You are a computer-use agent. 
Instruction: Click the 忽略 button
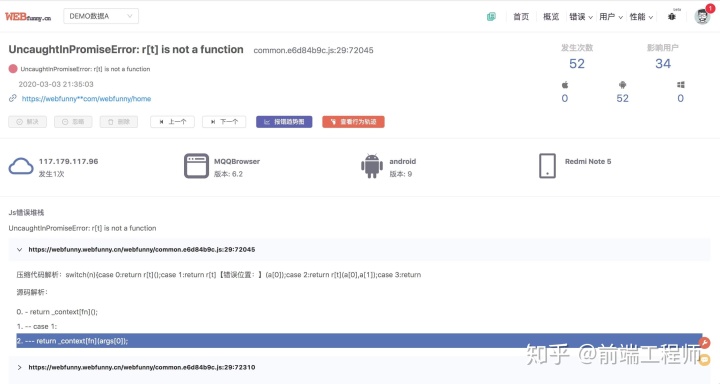pyautogui.click(x=73, y=122)
